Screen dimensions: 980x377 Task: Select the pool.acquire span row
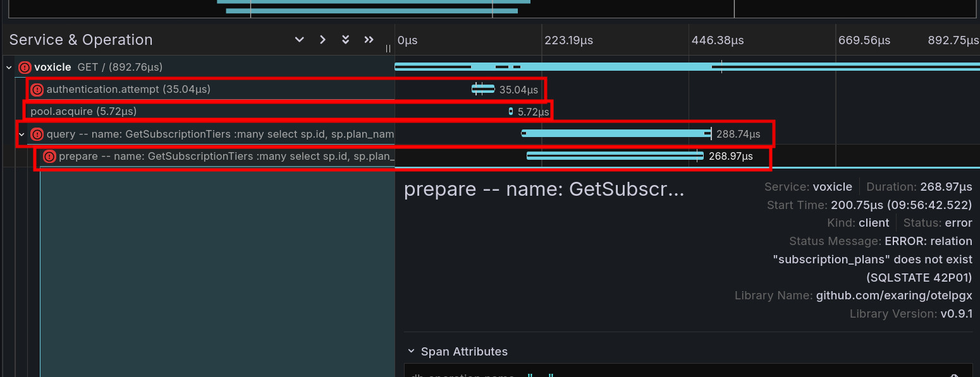pyautogui.click(x=83, y=112)
